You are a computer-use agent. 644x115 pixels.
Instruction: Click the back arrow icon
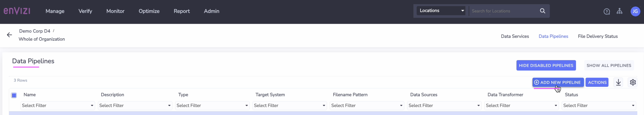pos(10,35)
